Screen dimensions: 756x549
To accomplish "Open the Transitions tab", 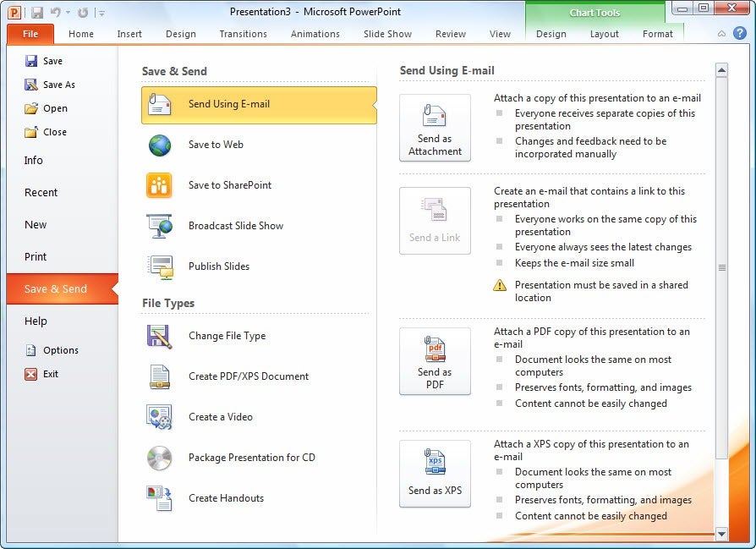I will click(243, 34).
